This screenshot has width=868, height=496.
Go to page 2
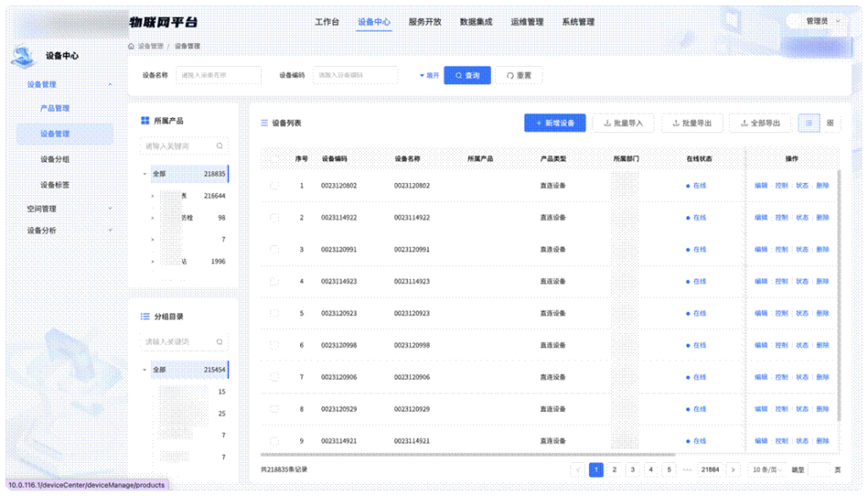pyautogui.click(x=615, y=470)
